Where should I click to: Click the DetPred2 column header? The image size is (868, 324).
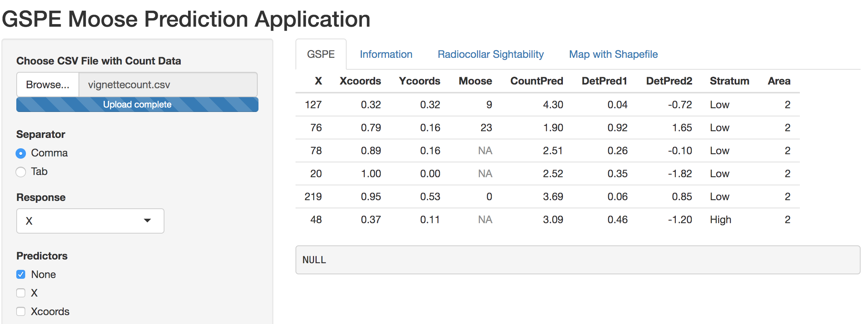pyautogui.click(x=669, y=81)
